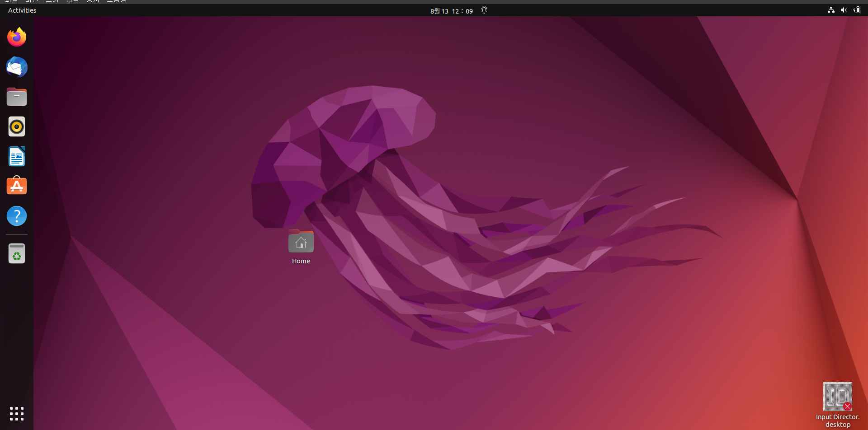Click the Home label text
868x430 pixels.
[301, 261]
